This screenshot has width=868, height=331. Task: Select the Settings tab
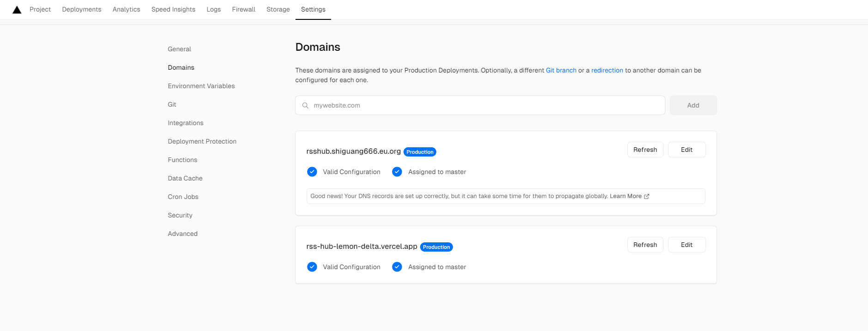click(x=313, y=9)
